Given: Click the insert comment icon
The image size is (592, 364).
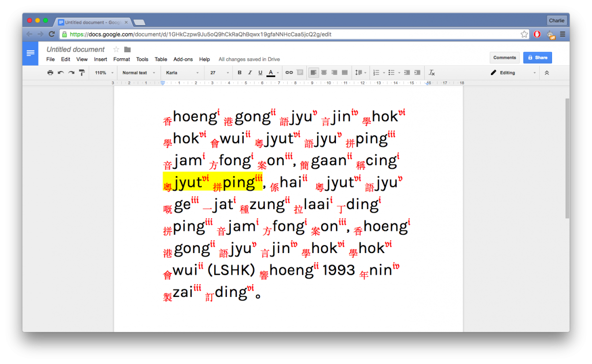Looking at the screenshot, I should (x=300, y=73).
